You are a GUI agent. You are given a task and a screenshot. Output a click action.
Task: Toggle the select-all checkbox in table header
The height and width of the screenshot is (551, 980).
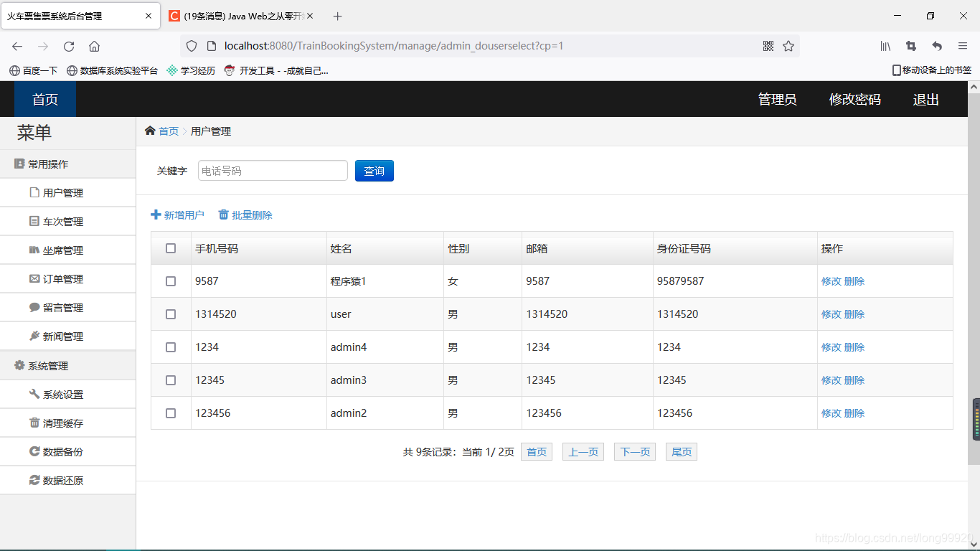pyautogui.click(x=171, y=248)
